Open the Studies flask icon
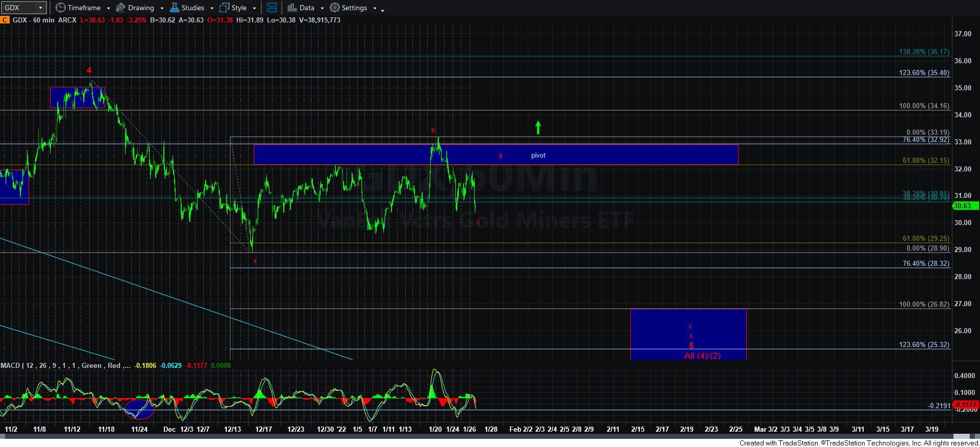The image size is (980, 447). tap(174, 8)
